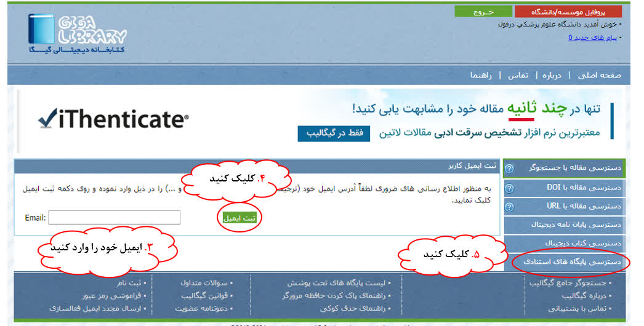Click the iThenticate logo banner
644x326 pixels.
[x=113, y=119]
